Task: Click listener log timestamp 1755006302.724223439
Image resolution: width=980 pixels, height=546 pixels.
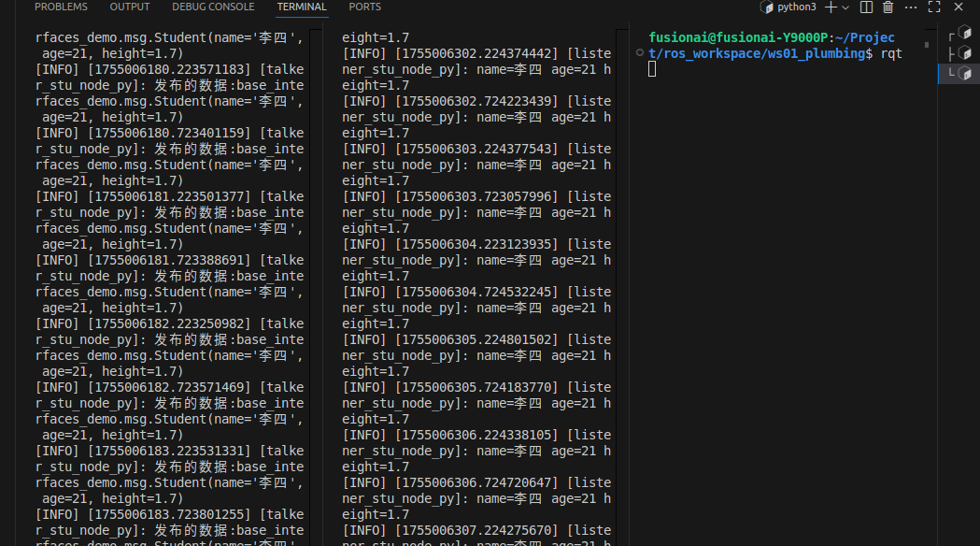Action: tap(476, 101)
